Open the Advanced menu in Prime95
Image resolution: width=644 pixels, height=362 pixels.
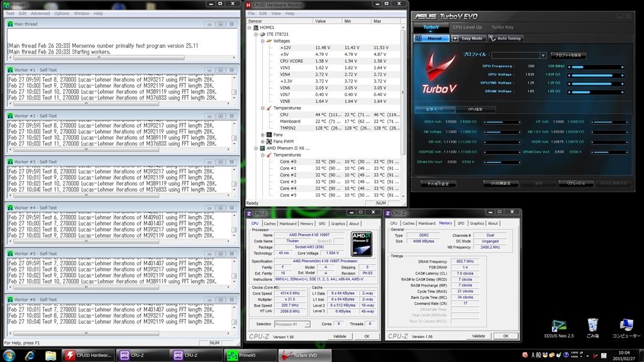[x=40, y=13]
